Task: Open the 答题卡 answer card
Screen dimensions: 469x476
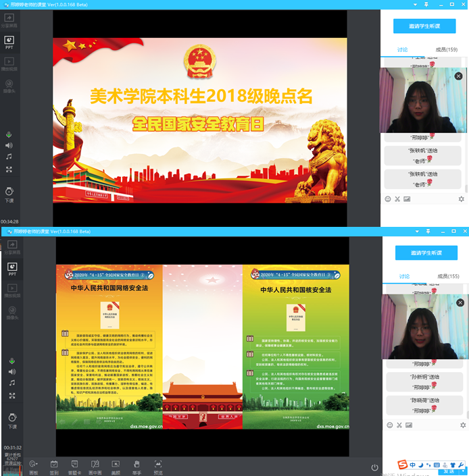Action: [75, 465]
